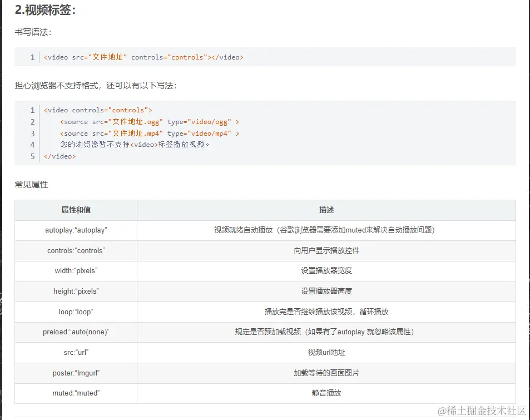Click the heading 2.视频标签:

tap(45, 10)
